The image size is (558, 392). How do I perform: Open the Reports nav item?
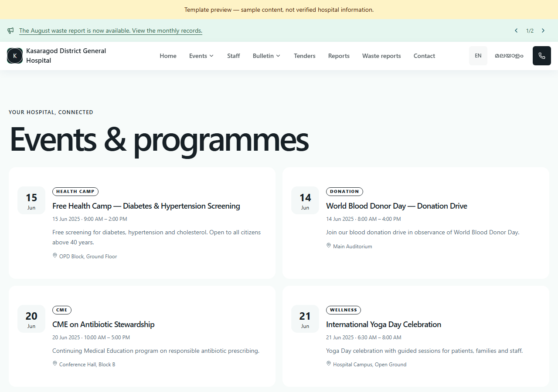coord(339,56)
